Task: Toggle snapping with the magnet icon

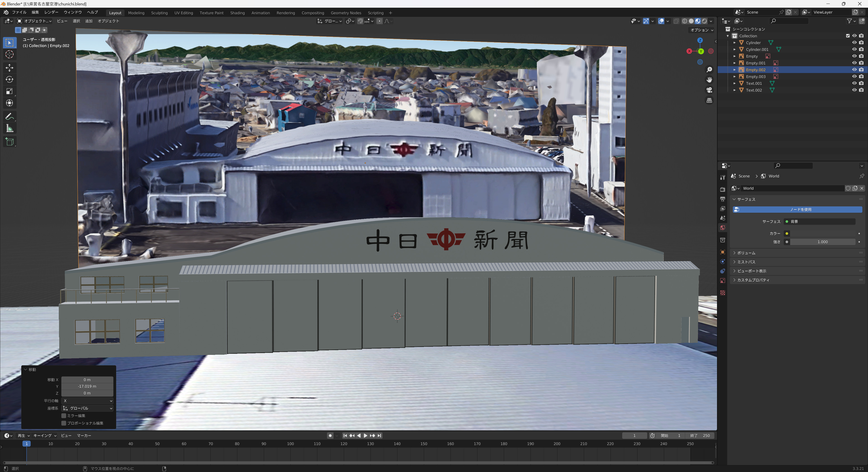Action: (360, 21)
